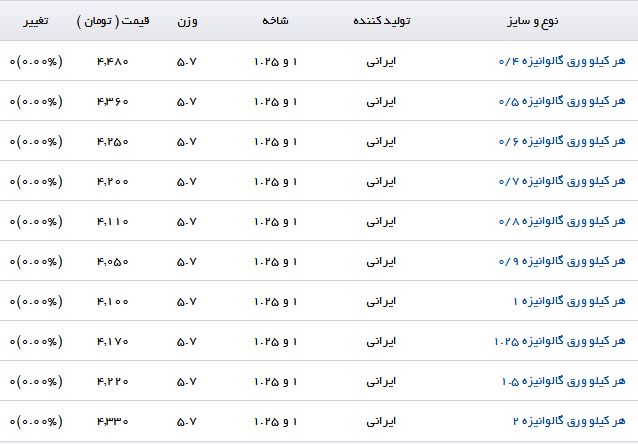Click the قیمت ( تومان ) column header
Image resolution: width=638 pixels, height=444 pixels.
[x=113, y=21]
